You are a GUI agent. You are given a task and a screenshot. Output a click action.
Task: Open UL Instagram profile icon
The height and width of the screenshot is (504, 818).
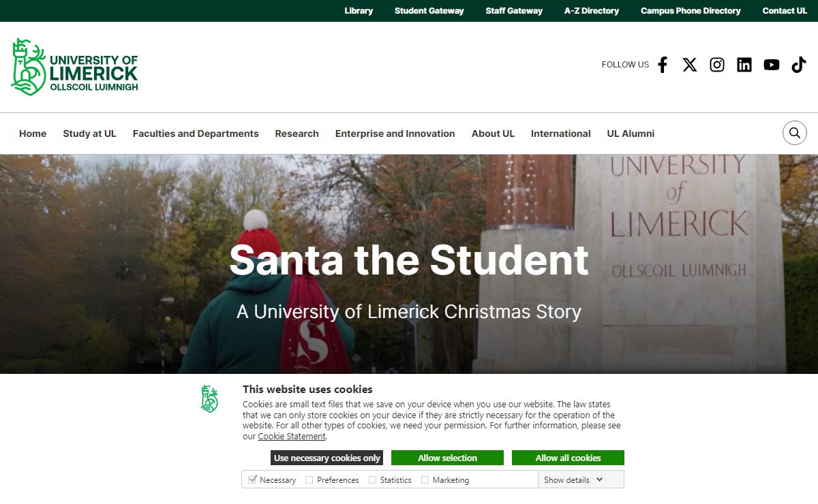[717, 65]
